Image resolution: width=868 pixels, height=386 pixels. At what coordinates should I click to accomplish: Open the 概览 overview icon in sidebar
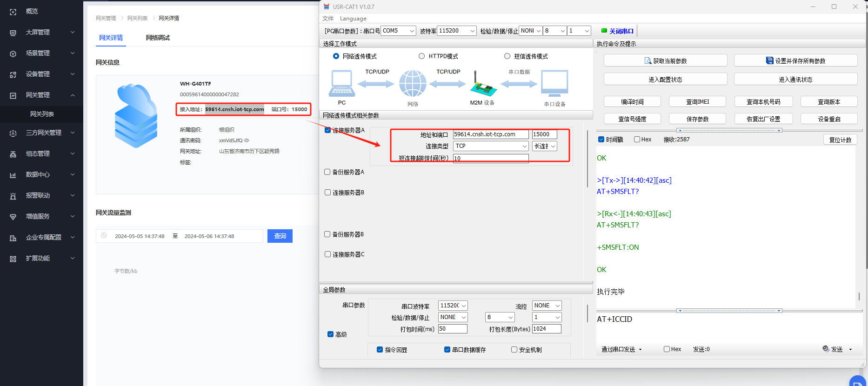[13, 12]
